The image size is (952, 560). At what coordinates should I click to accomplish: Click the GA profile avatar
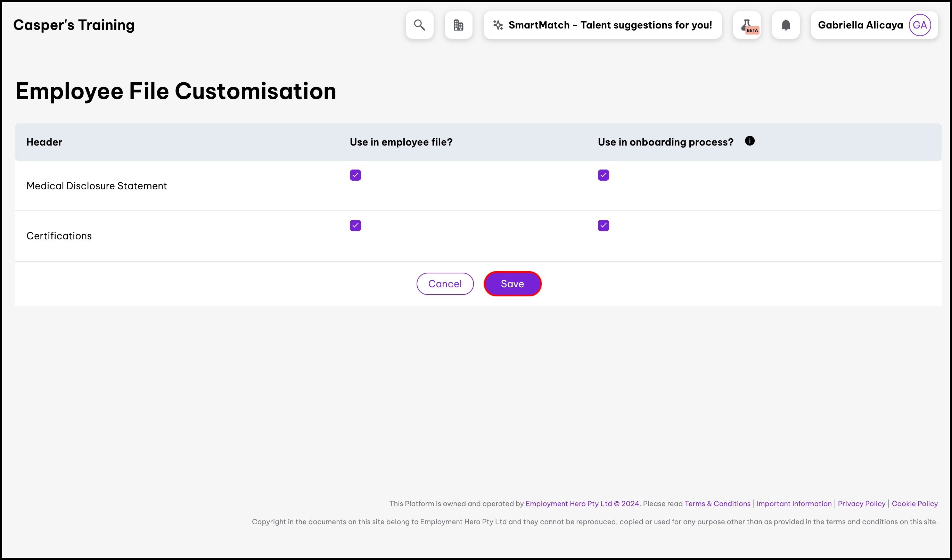(919, 25)
